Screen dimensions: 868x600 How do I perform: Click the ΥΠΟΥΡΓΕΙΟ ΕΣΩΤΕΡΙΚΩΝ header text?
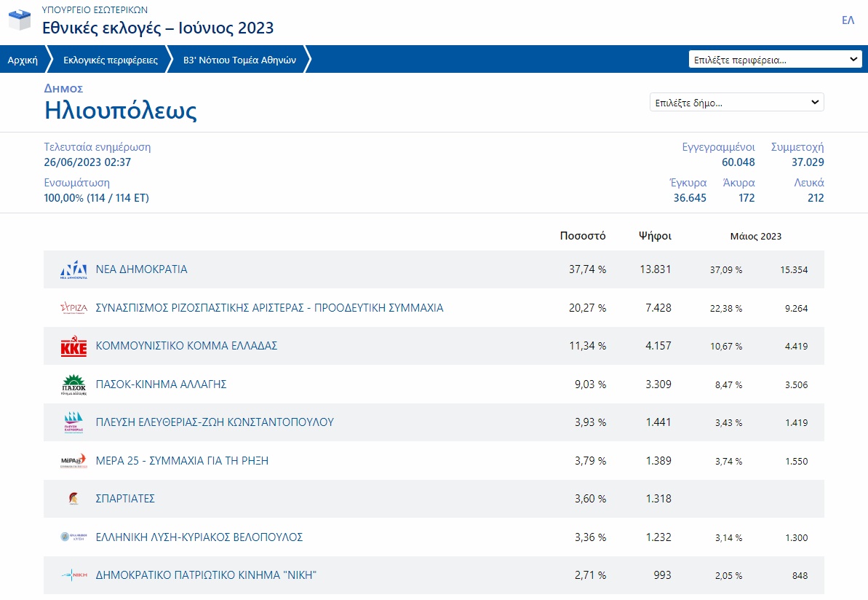95,9
